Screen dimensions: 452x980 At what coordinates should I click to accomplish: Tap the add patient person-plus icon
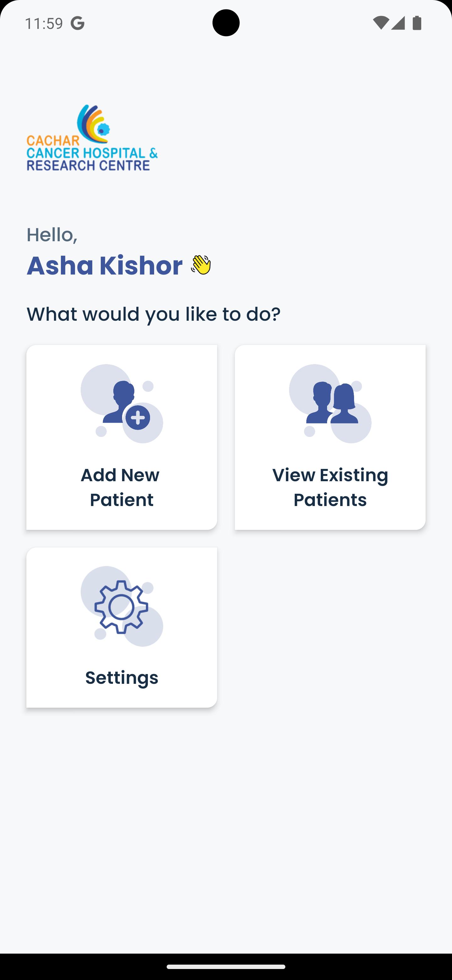[x=122, y=404]
